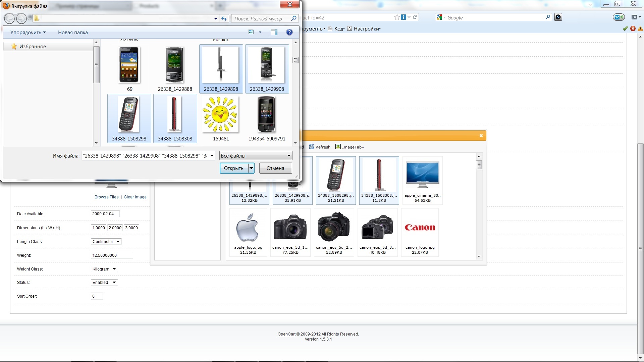Apply changes via the green checkmark icon
The image size is (644, 362).
click(x=625, y=28)
